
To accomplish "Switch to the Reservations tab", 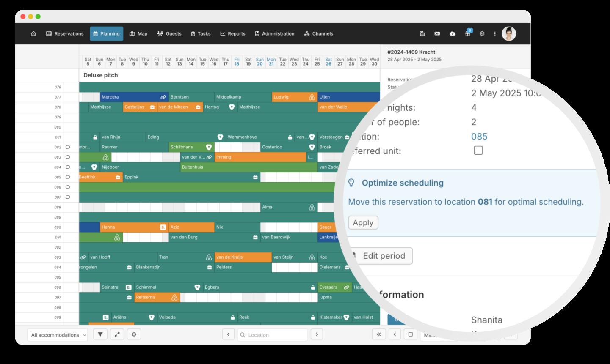I will (65, 34).
